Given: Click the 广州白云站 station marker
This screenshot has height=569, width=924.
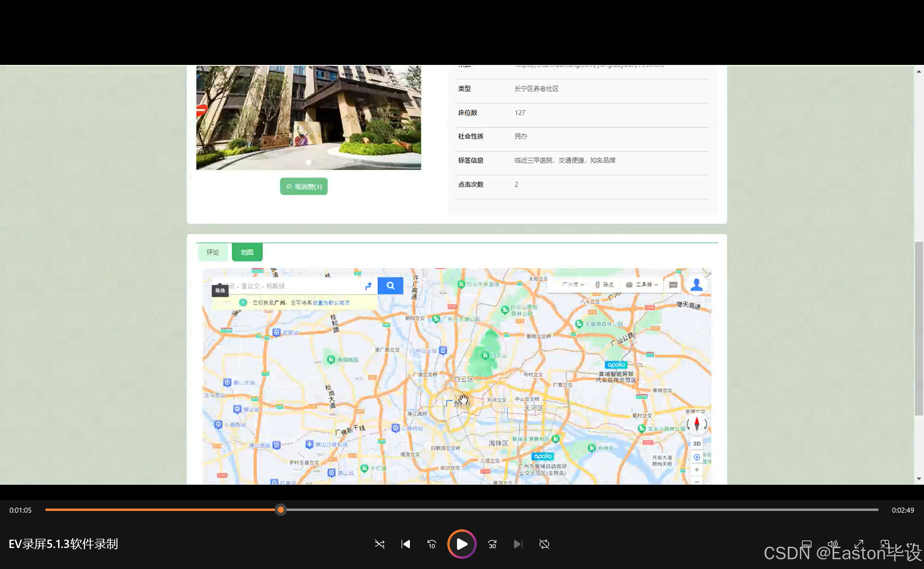Looking at the screenshot, I should pyautogui.click(x=443, y=351).
